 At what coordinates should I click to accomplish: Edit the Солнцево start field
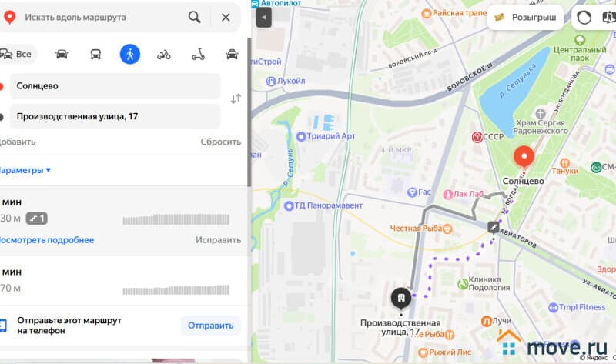point(115,86)
